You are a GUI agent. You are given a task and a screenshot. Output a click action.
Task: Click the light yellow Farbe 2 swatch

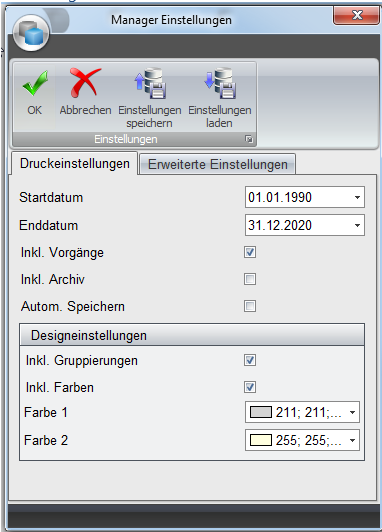click(261, 440)
